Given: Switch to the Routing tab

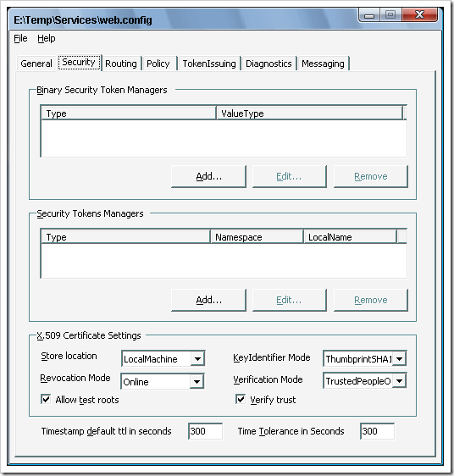Looking at the screenshot, I should [x=121, y=64].
